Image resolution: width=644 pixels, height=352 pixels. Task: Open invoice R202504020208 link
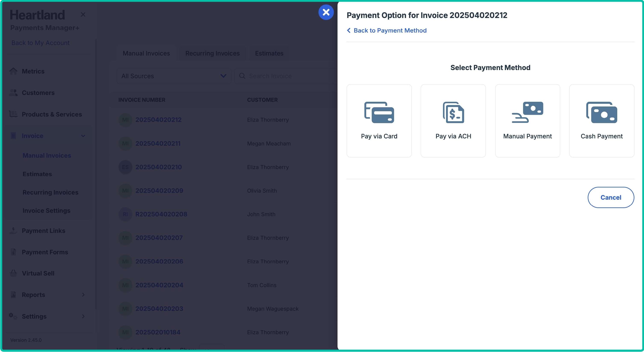[x=161, y=214]
